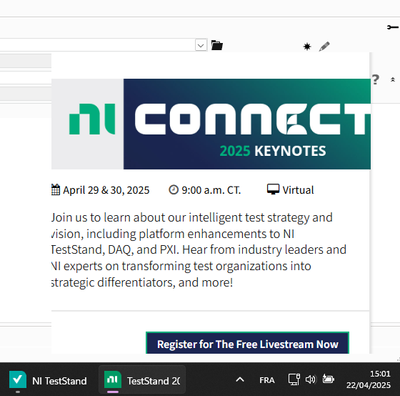Click the empty combo box field left of the folder
The height and width of the screenshot is (396, 400).
coord(97,45)
